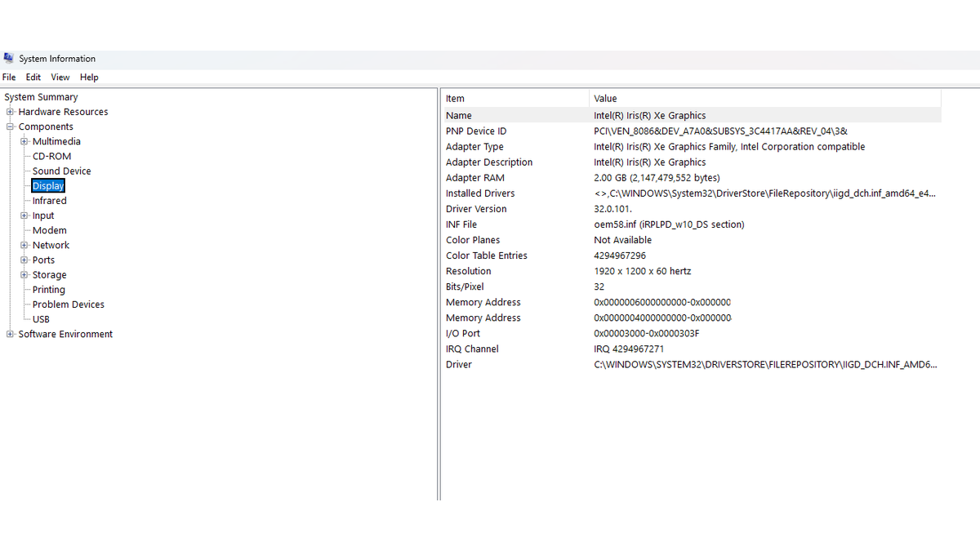Select Components tree item
980x551 pixels.
click(x=46, y=127)
